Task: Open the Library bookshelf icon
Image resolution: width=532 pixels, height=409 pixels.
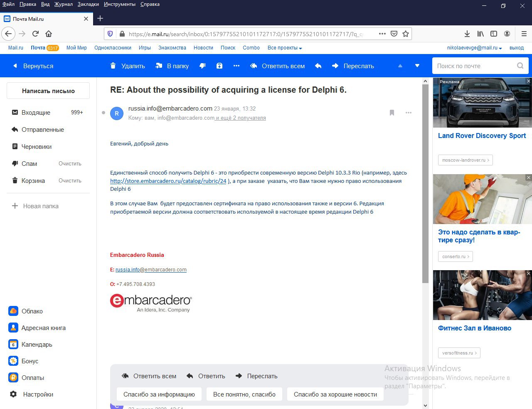Action: click(x=480, y=34)
